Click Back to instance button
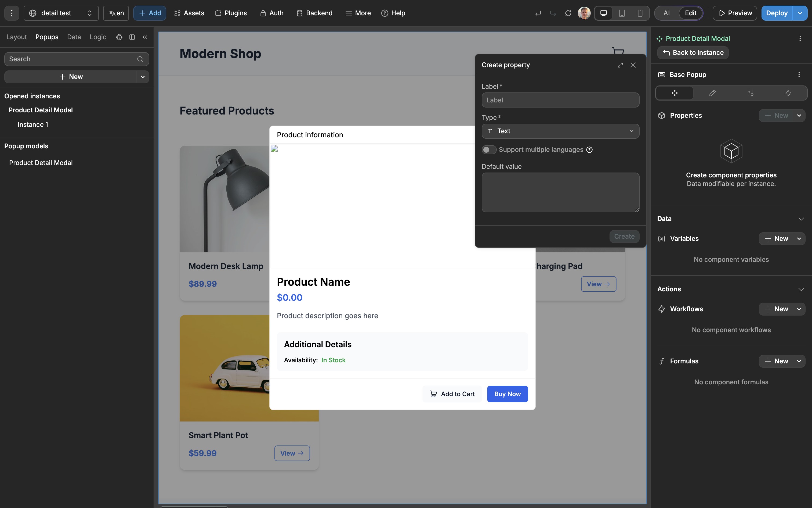The width and height of the screenshot is (812, 508). click(x=693, y=52)
